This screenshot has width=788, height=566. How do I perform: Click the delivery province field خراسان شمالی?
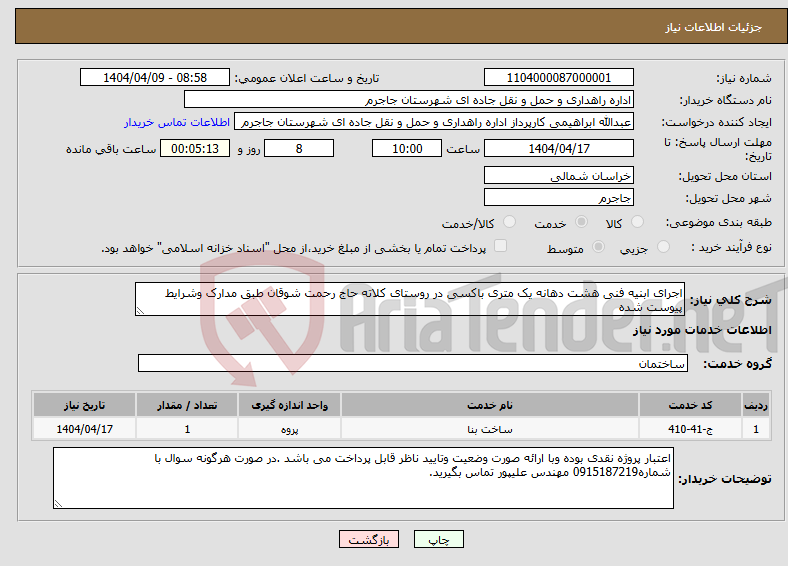558,175
